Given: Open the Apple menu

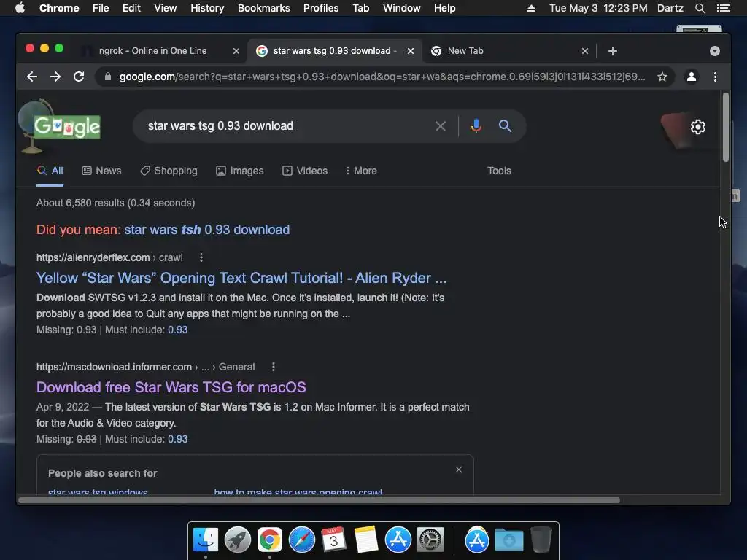Looking at the screenshot, I should coord(20,8).
